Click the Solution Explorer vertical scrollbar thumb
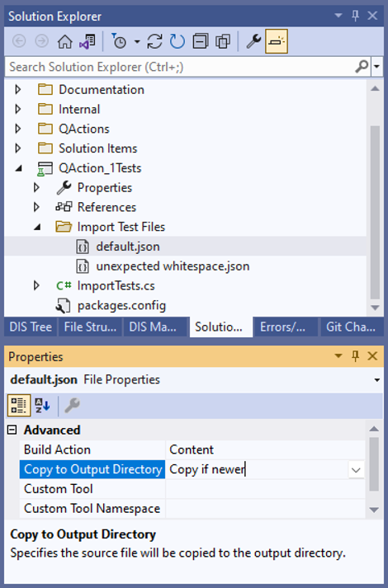The image size is (388, 588). [x=375, y=212]
